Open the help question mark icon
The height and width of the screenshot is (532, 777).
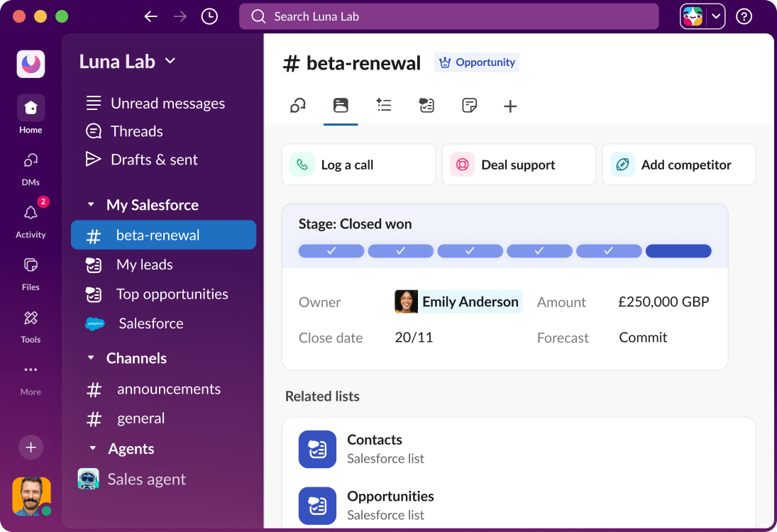(x=744, y=16)
